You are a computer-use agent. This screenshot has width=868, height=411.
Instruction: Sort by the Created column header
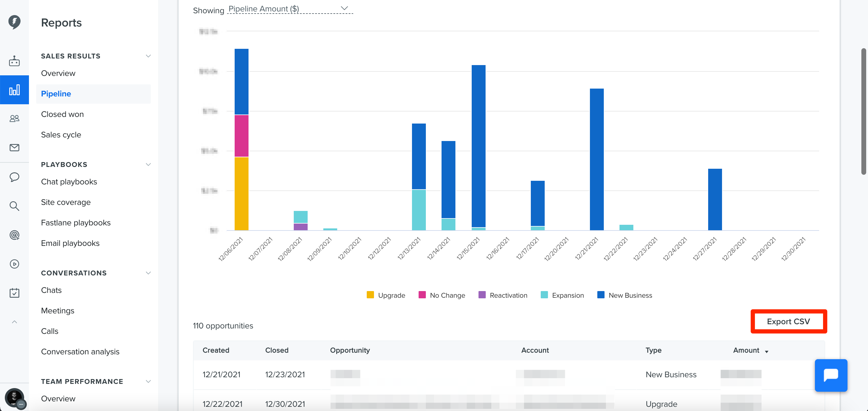216,350
